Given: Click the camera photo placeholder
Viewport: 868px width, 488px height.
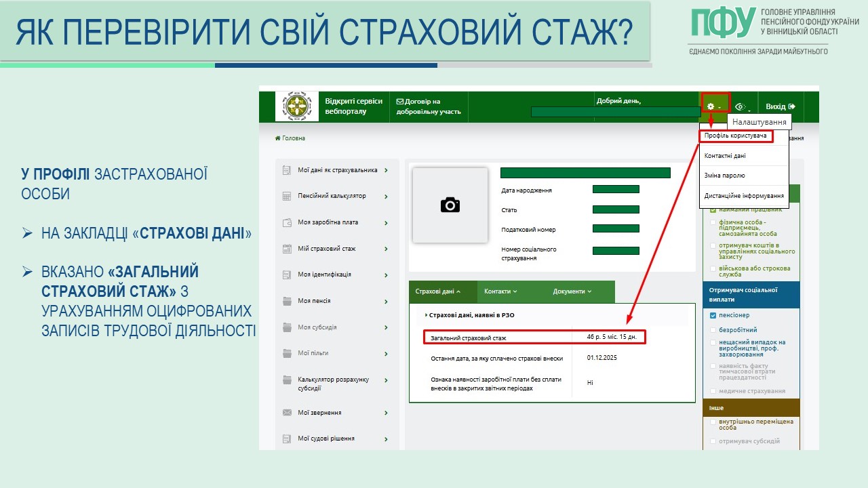Looking at the screenshot, I should tap(450, 205).
